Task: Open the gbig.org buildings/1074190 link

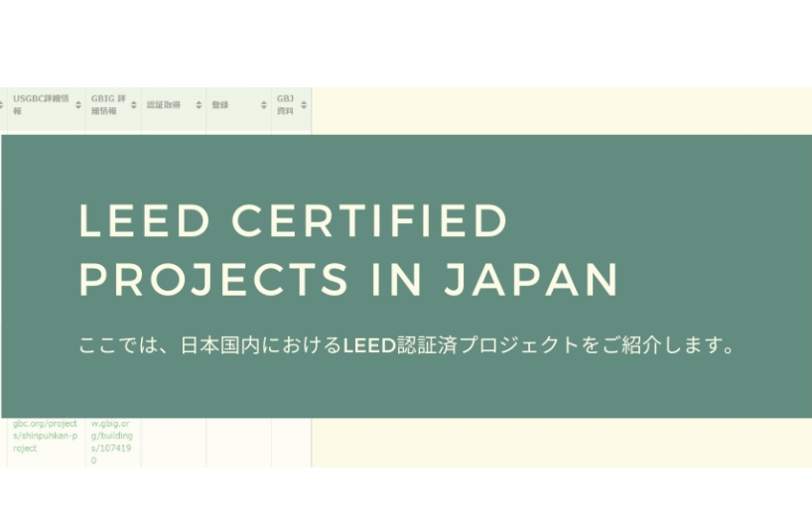Action: pyautogui.click(x=112, y=442)
